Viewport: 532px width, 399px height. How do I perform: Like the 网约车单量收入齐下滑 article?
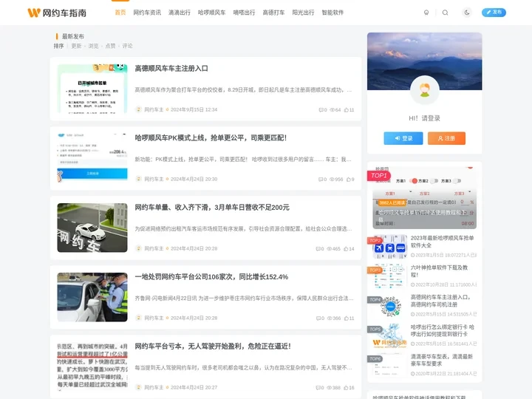(x=346, y=249)
